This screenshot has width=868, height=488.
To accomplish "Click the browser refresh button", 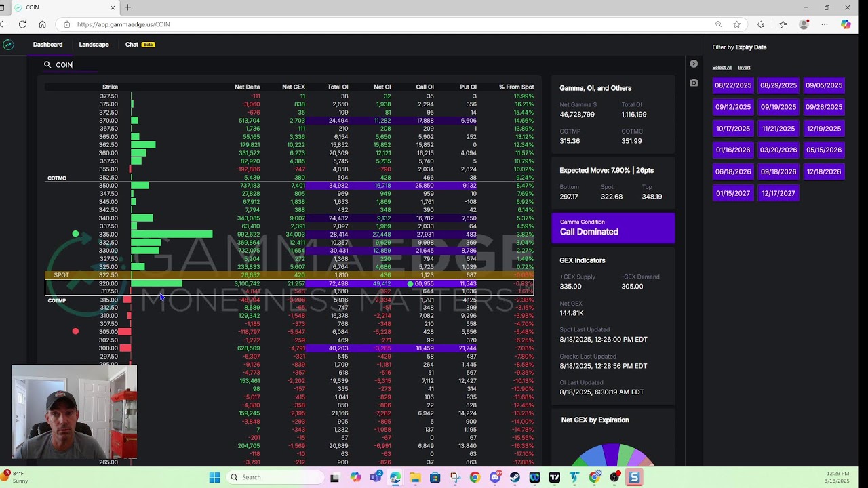I will pos(22,24).
